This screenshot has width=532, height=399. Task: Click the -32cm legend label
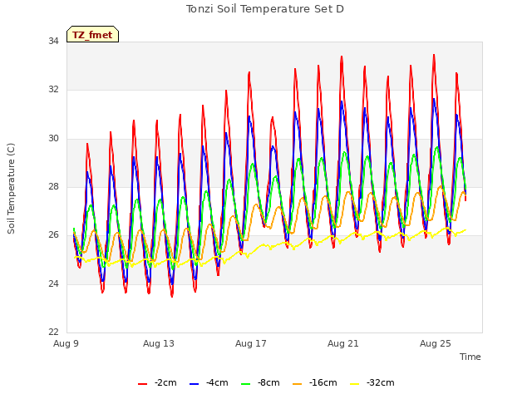coord(381,382)
